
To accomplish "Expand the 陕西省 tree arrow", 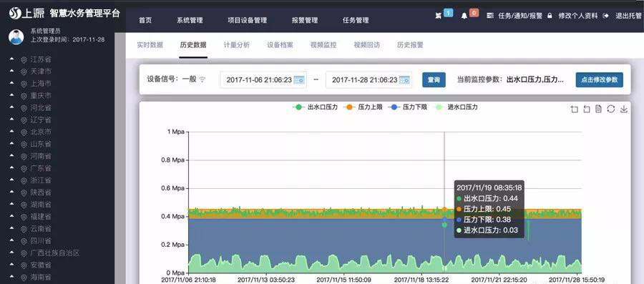I will [12, 192].
